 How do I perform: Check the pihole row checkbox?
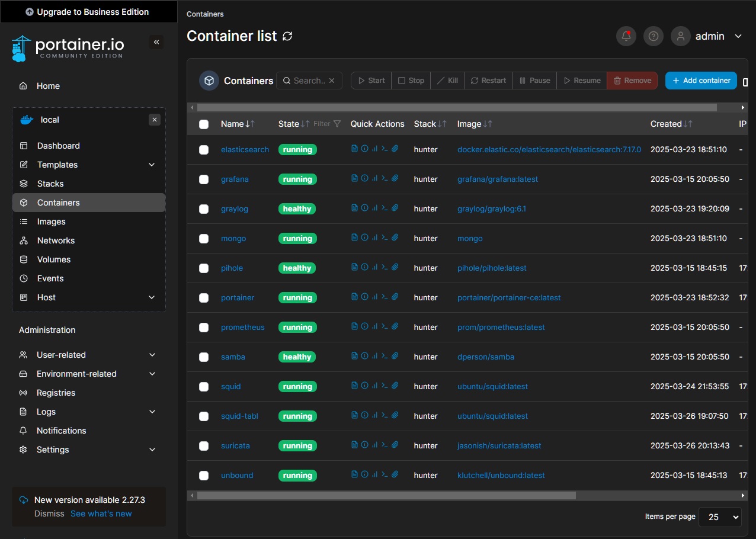click(x=204, y=268)
